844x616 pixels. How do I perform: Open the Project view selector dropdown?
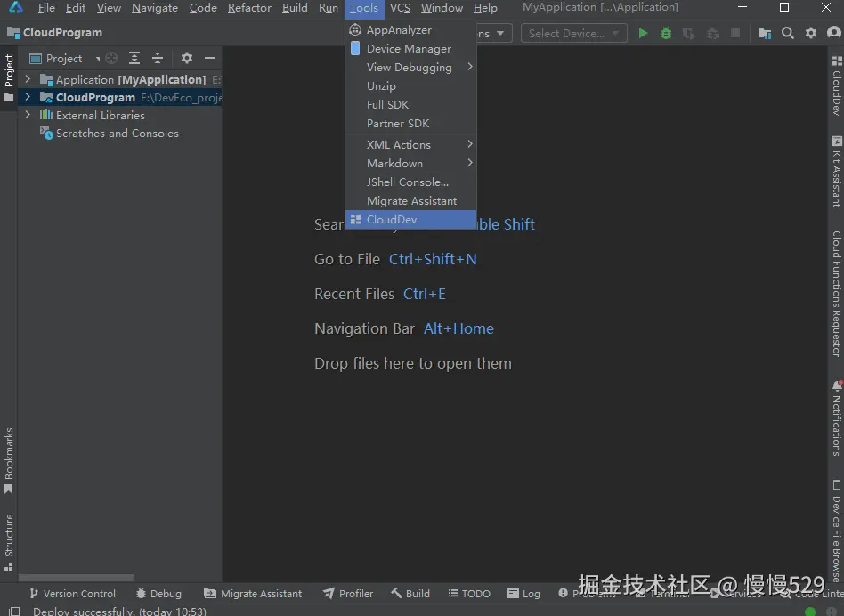click(x=65, y=58)
